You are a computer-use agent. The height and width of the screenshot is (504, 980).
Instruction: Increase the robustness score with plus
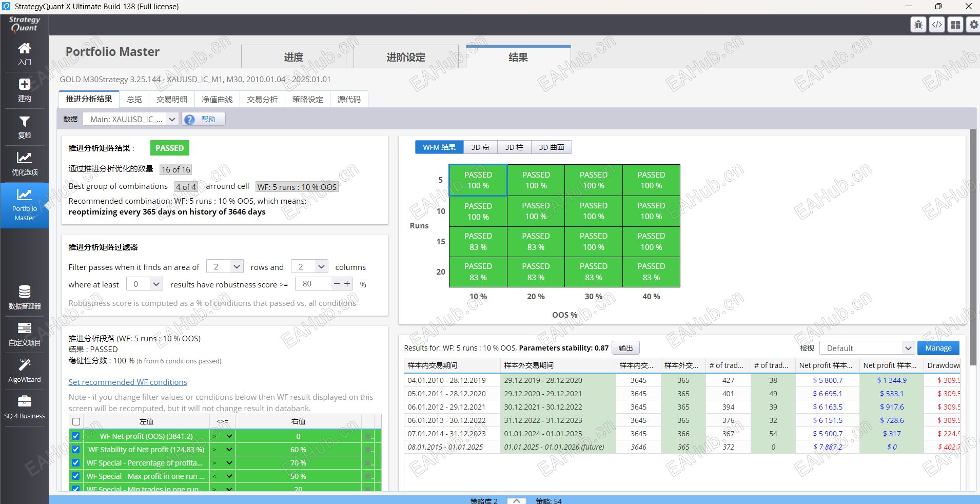tap(347, 284)
